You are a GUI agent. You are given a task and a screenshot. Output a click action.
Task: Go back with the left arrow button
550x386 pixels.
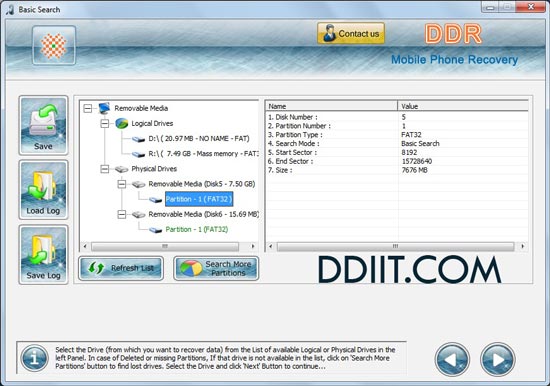[452, 359]
